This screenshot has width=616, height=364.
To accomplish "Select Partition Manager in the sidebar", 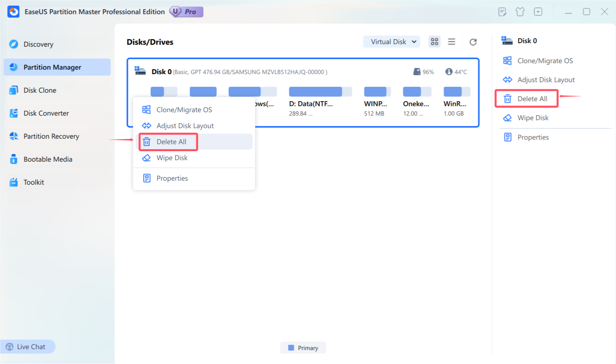I will tap(57, 67).
